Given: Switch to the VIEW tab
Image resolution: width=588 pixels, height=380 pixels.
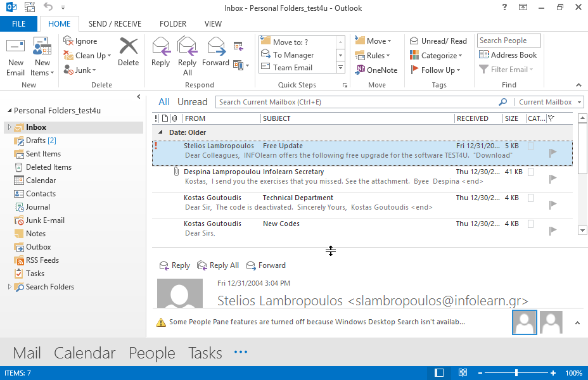Looking at the screenshot, I should [x=213, y=24].
